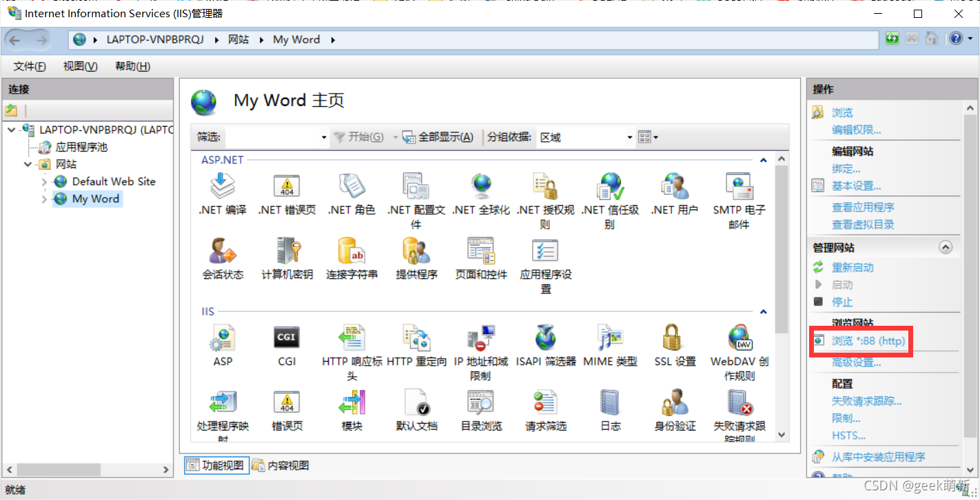Image resolution: width=980 pixels, height=500 pixels.
Task: Click the 失败请求跟踪... link
Action: click(866, 401)
